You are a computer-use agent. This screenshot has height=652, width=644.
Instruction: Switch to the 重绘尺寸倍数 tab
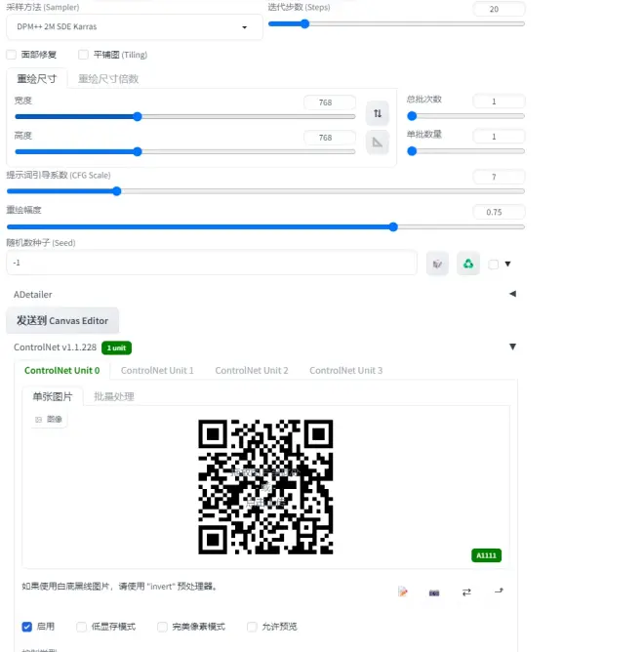(108, 79)
